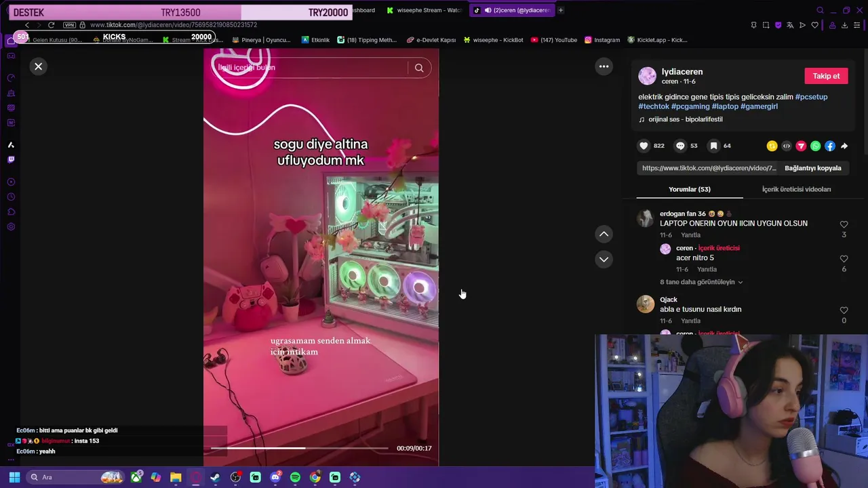The image size is (868, 488).
Task: Open the #pcgaming hashtag
Action: point(690,106)
